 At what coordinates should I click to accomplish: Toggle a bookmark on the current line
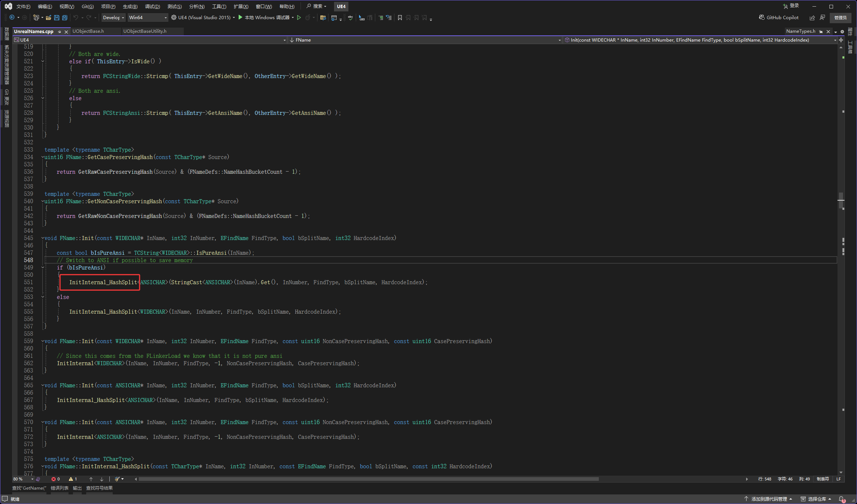click(x=400, y=18)
